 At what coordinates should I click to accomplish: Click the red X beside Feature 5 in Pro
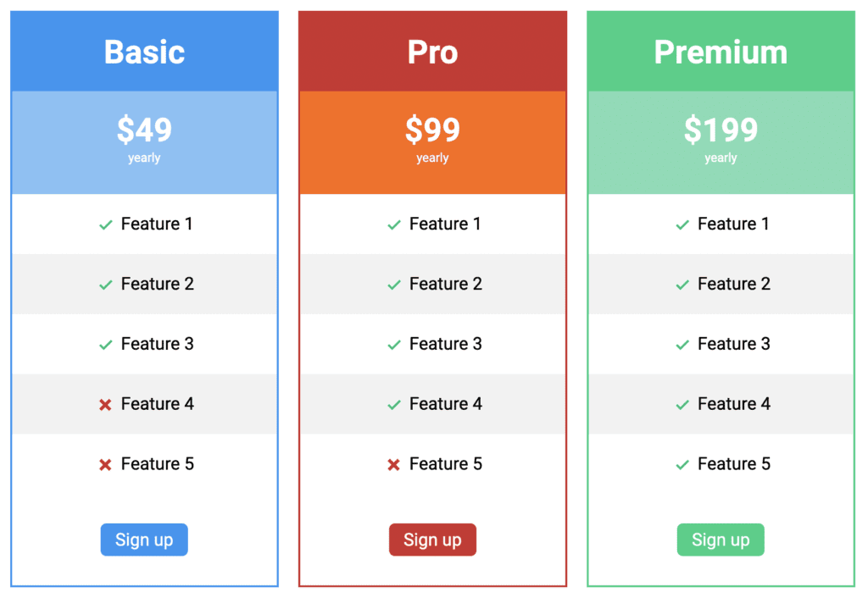(393, 464)
